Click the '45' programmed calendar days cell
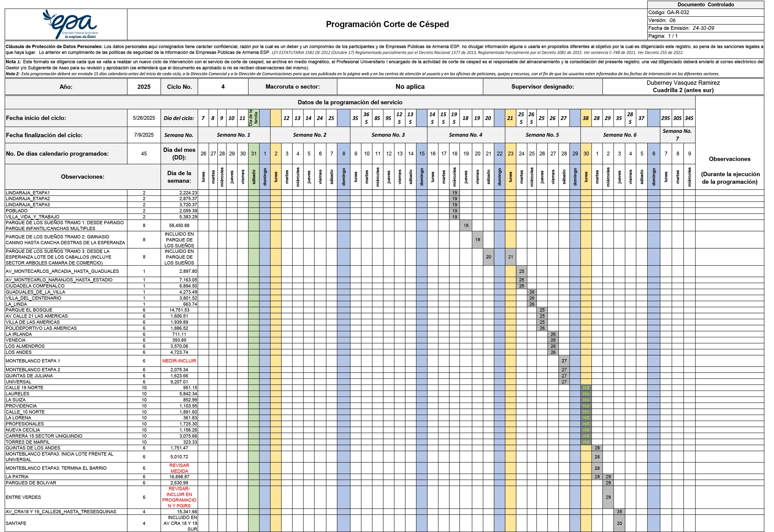Screen dimensions: 774x532 [144, 154]
